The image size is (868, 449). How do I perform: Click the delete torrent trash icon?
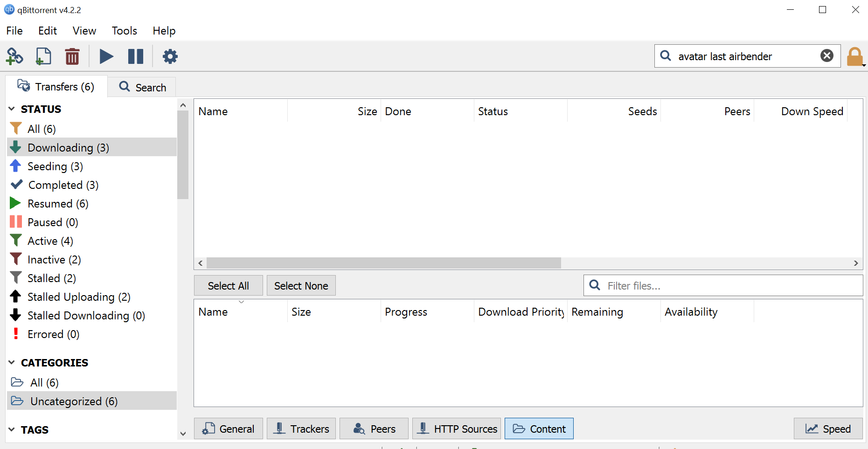pyautogui.click(x=72, y=56)
